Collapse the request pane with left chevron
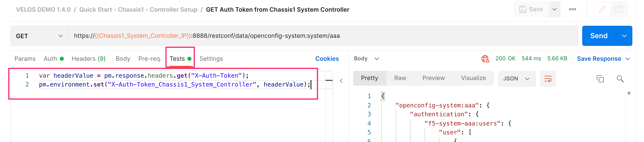 (x=341, y=81)
